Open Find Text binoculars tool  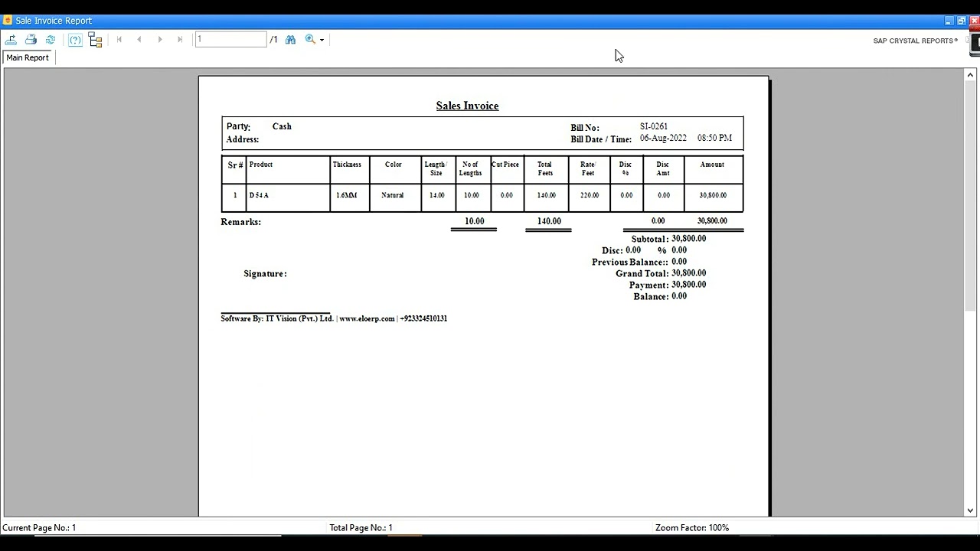pyautogui.click(x=290, y=40)
